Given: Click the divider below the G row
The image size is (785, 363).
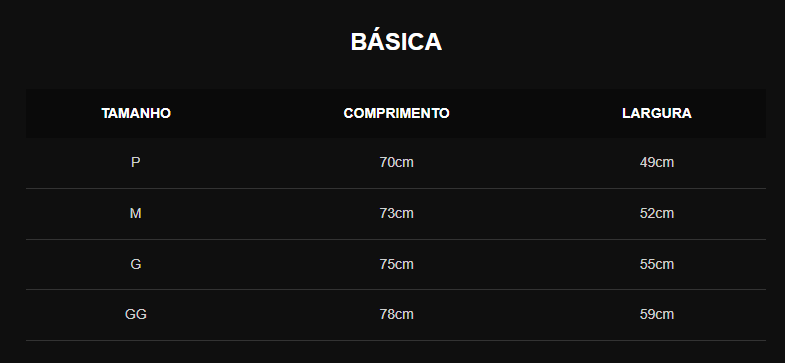Looking at the screenshot, I should pyautogui.click(x=396, y=289).
